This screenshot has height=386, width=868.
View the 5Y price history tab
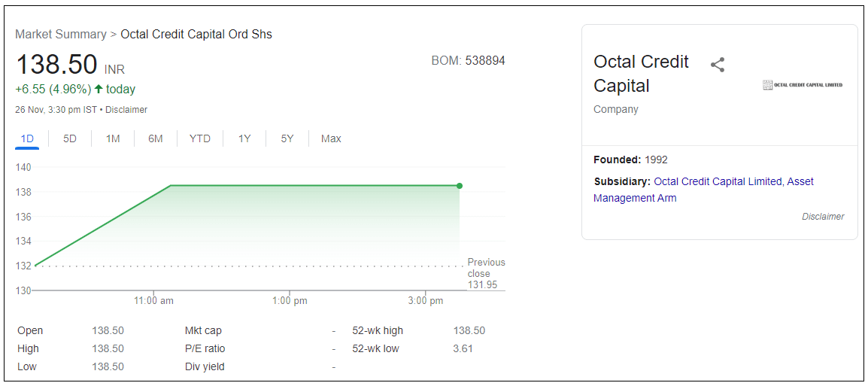coord(287,138)
